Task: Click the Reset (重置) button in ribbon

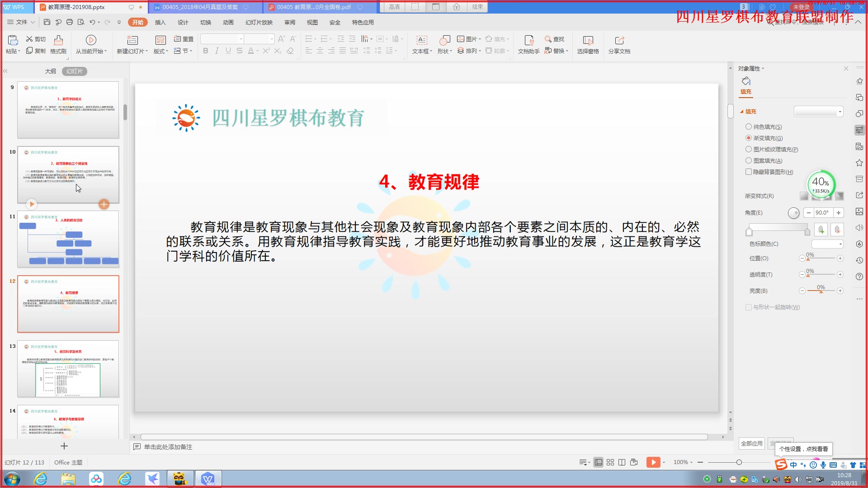Action: pyautogui.click(x=184, y=39)
